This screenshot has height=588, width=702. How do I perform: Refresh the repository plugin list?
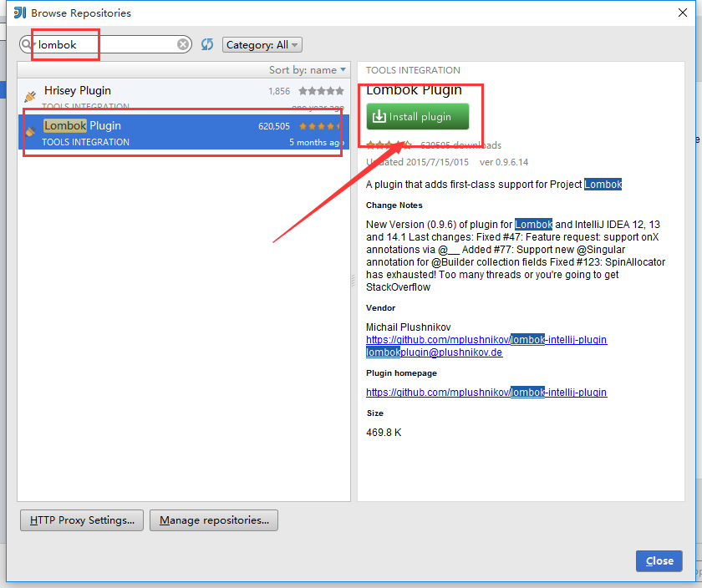click(x=207, y=44)
